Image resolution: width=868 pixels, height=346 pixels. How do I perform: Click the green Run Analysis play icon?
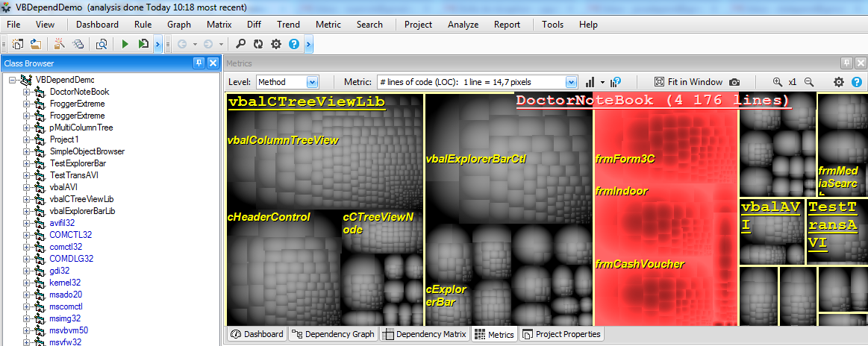tap(125, 45)
